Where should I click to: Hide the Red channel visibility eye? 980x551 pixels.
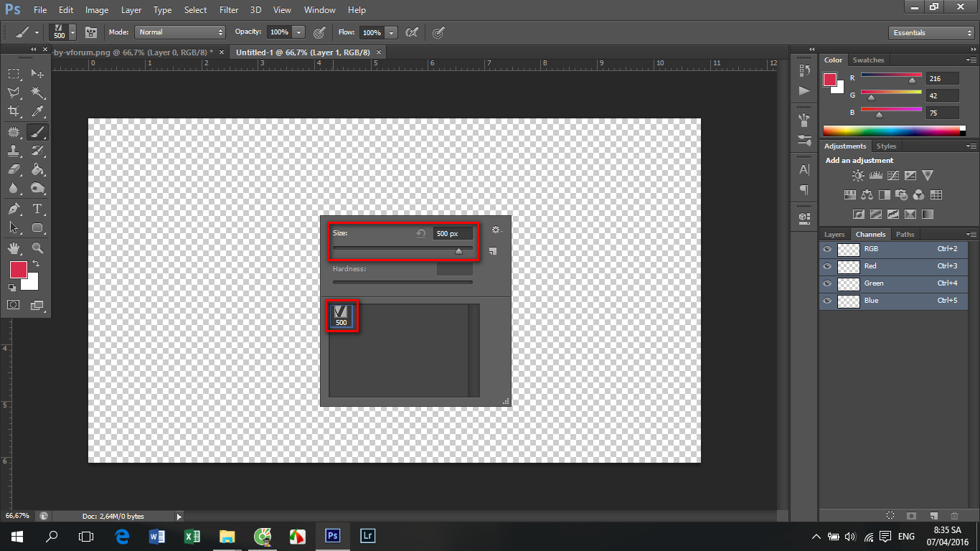coord(827,266)
